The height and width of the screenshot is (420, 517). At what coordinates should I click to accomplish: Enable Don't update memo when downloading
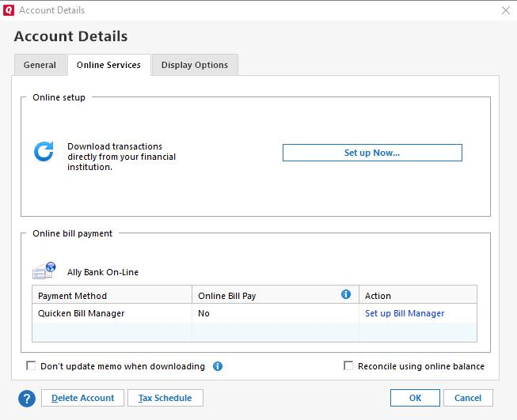pos(31,365)
